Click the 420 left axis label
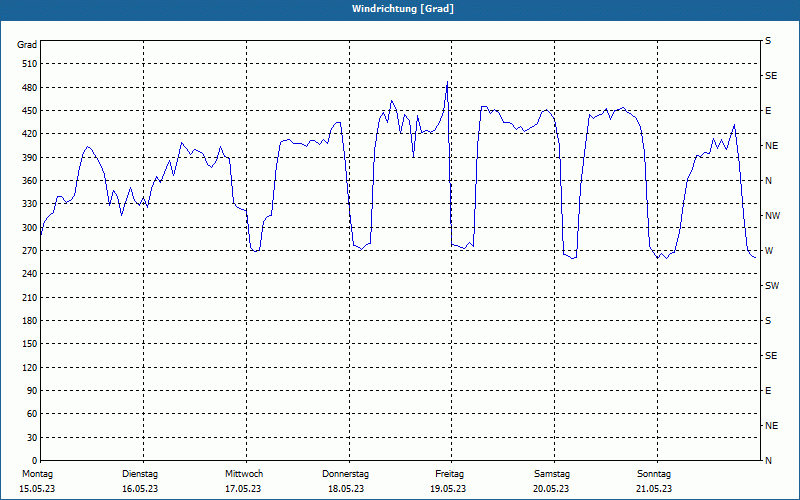 click(x=30, y=134)
